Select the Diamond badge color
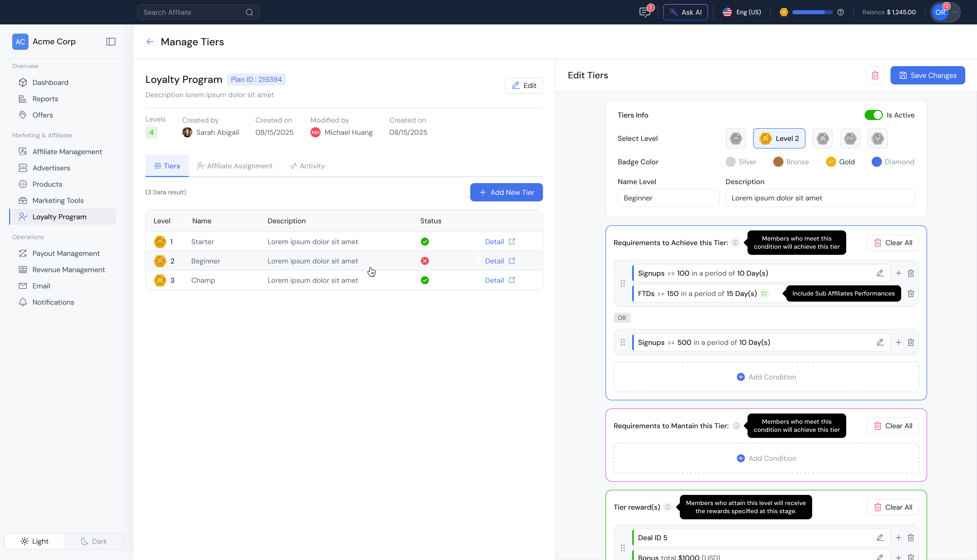Screen dimensions: 977x560 click(x=877, y=162)
